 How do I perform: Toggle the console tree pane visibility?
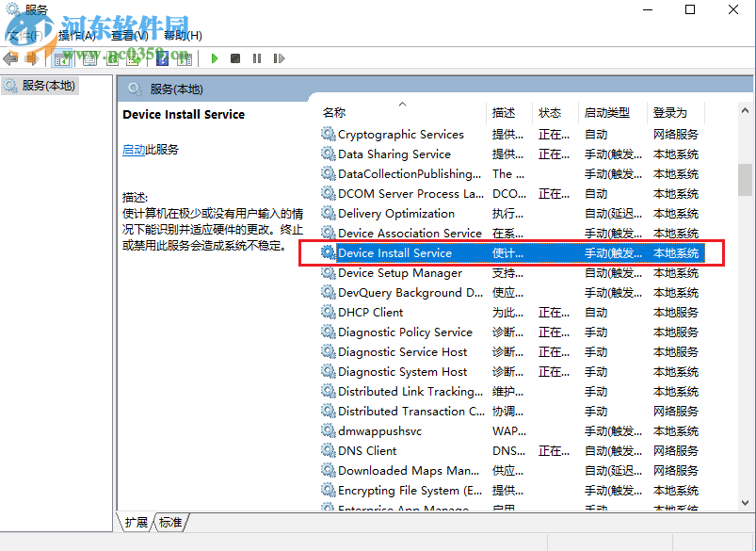point(61,58)
